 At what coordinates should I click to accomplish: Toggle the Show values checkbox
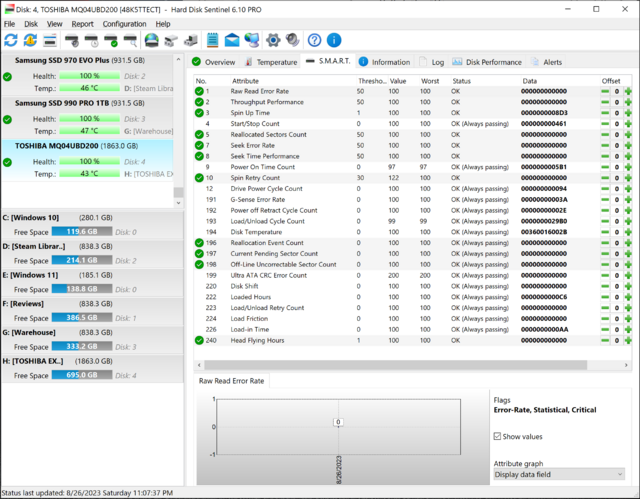click(499, 436)
